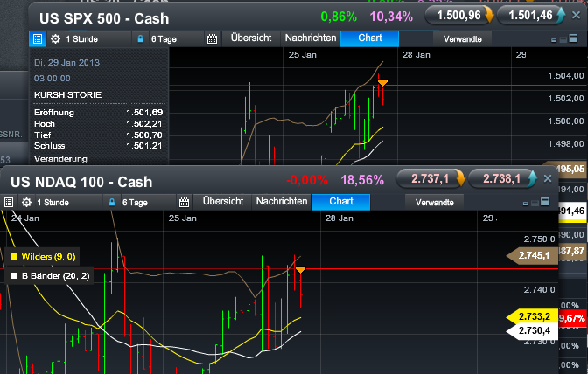The width and height of the screenshot is (588, 374).
Task: Open chart settings gear in NDAQ 100 window
Action: 26,202
